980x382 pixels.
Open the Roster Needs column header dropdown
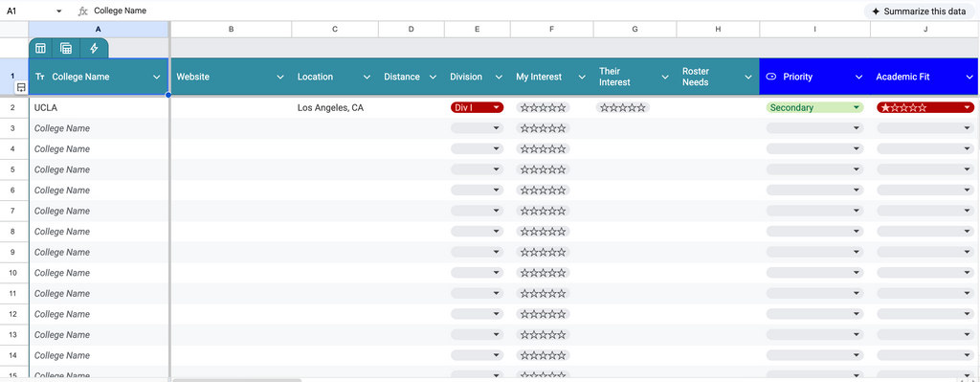coord(748,77)
